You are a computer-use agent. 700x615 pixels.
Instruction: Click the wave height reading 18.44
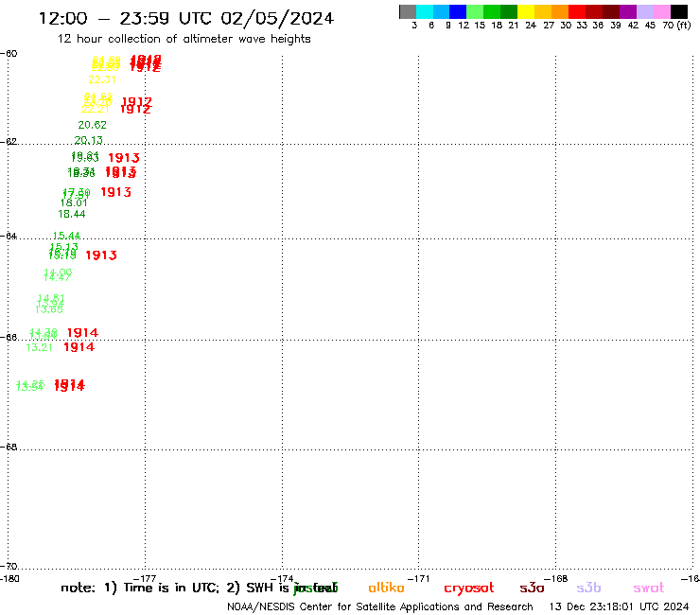click(x=72, y=214)
